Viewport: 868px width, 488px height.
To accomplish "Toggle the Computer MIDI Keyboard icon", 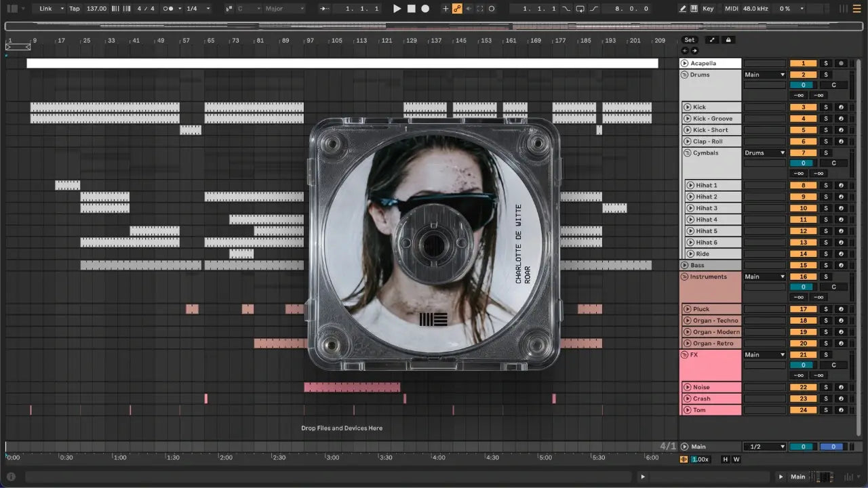I will click(694, 9).
